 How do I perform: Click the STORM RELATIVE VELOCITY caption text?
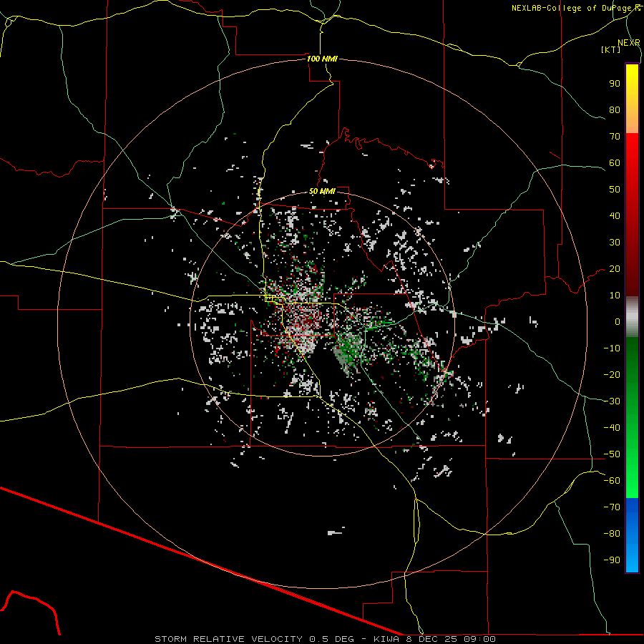pyautogui.click(x=228, y=639)
